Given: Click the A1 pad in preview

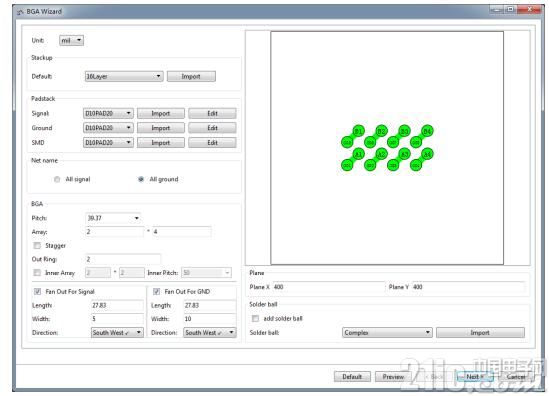Looking at the screenshot, I should [x=358, y=154].
